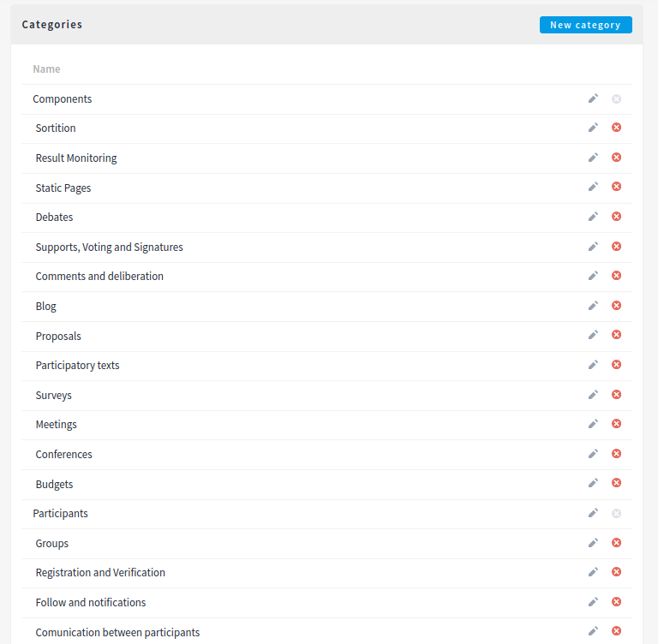Screen dimensions: 658x644
Task: Delete the Meetings category
Action: (x=616, y=424)
